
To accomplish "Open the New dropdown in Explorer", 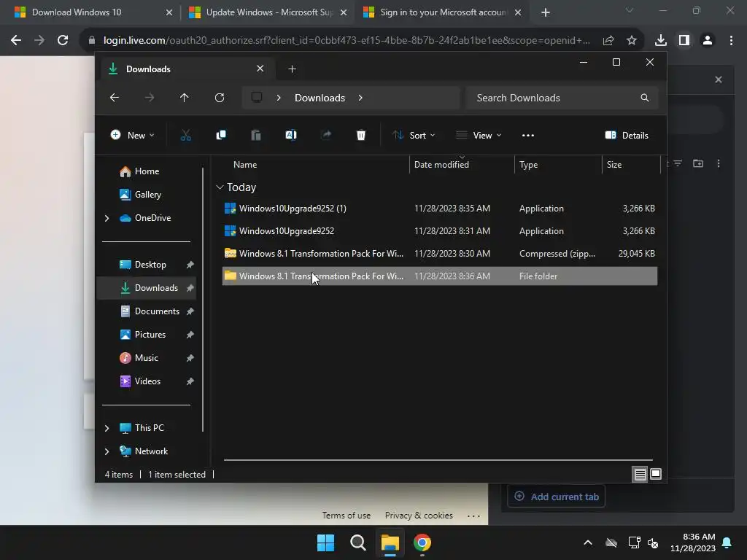I will [x=133, y=136].
